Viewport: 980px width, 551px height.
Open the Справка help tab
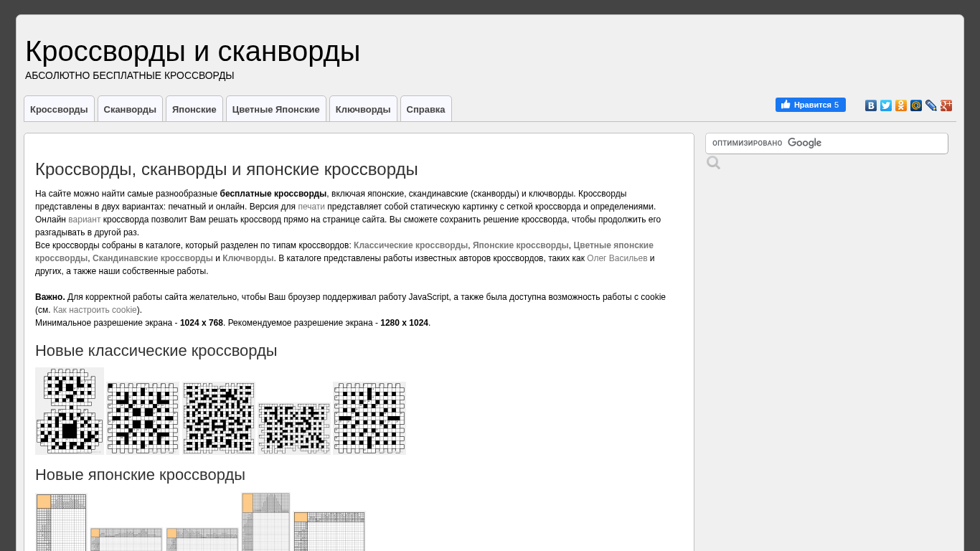(x=426, y=109)
